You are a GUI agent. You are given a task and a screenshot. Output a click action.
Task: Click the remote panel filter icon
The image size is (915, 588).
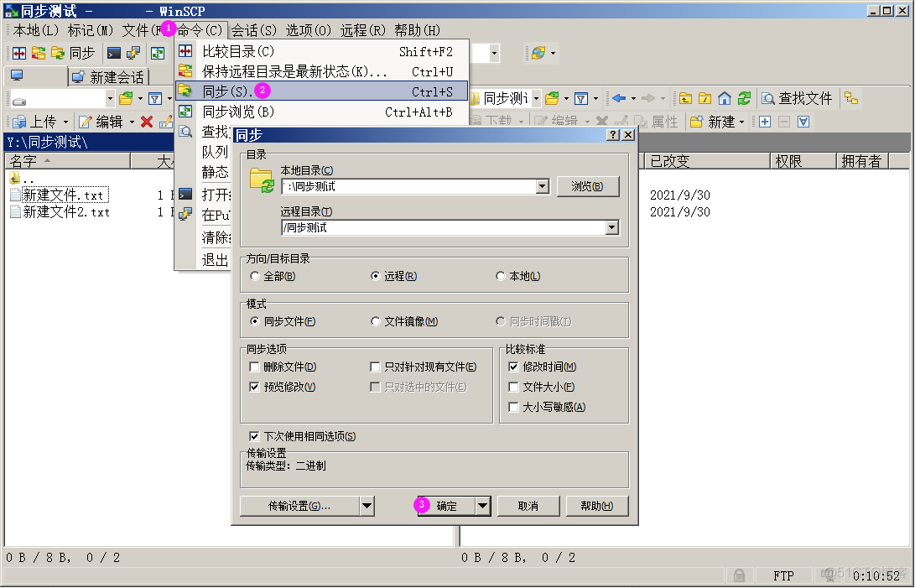click(x=580, y=99)
